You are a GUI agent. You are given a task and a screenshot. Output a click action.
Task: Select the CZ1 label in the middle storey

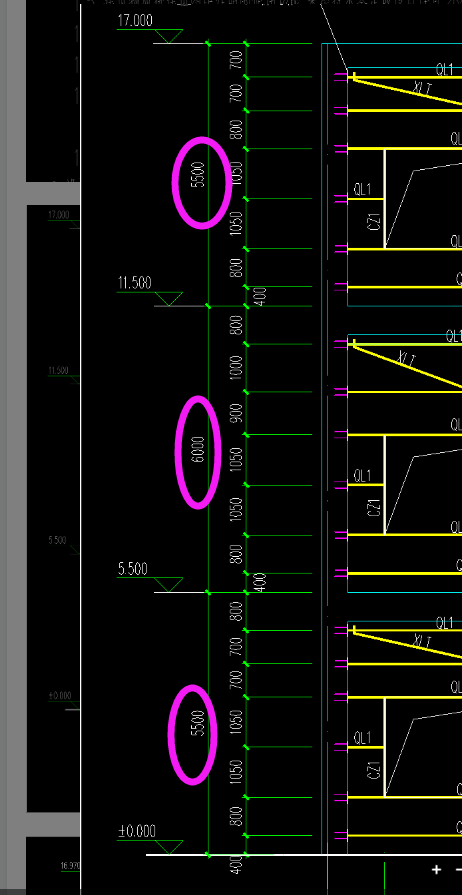(x=375, y=507)
